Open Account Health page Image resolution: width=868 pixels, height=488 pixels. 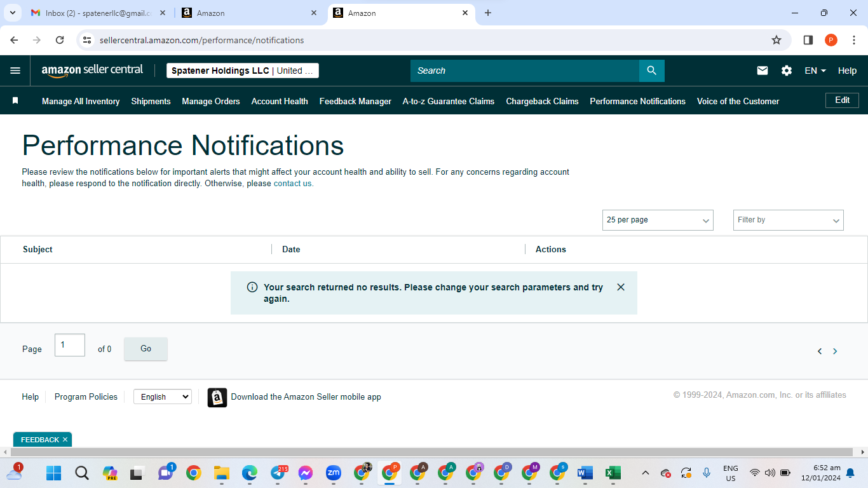(x=280, y=101)
